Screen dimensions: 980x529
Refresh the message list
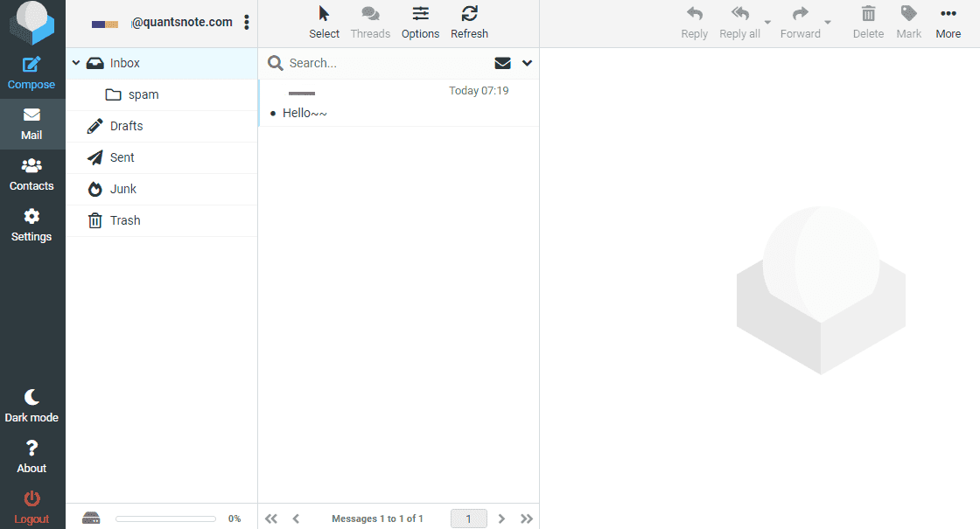click(469, 22)
